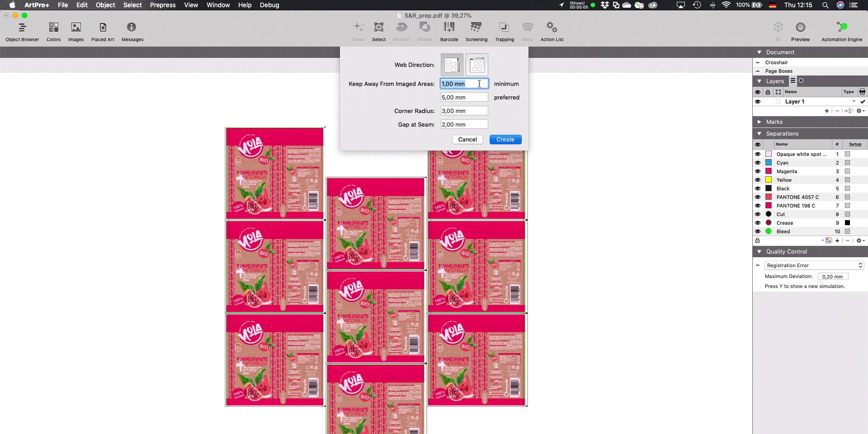
Task: Toggle Layer 1 printing checkmark
Action: 863,102
